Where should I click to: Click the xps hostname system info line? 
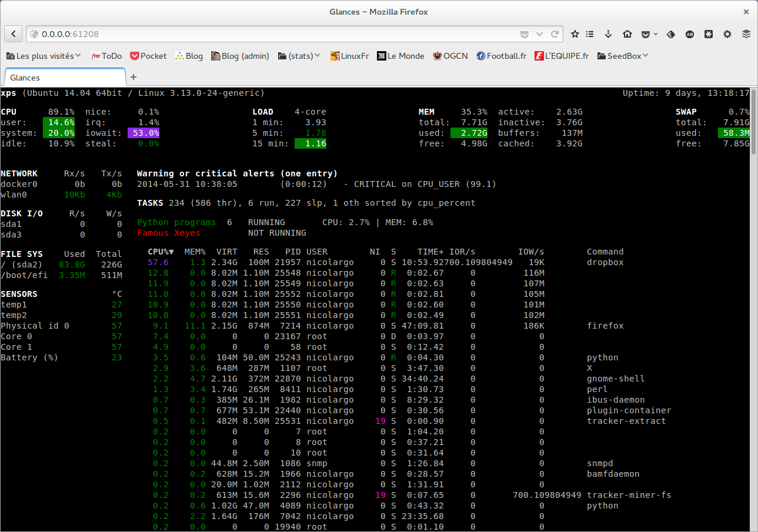click(x=133, y=93)
